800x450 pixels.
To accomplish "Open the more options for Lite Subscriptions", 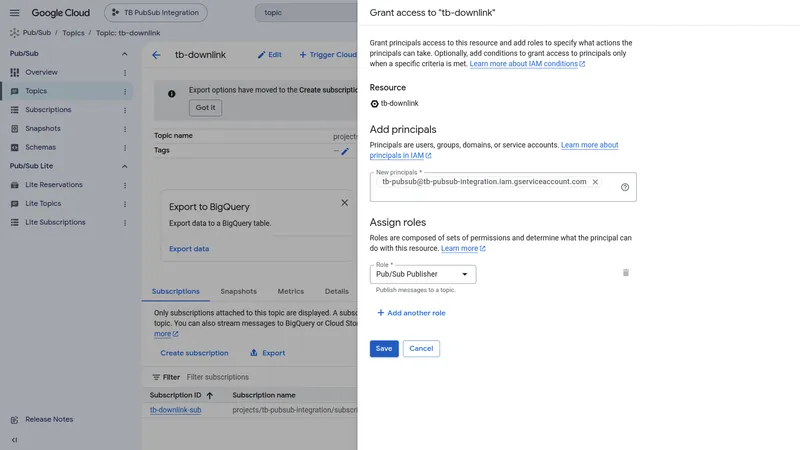I will click(125, 223).
